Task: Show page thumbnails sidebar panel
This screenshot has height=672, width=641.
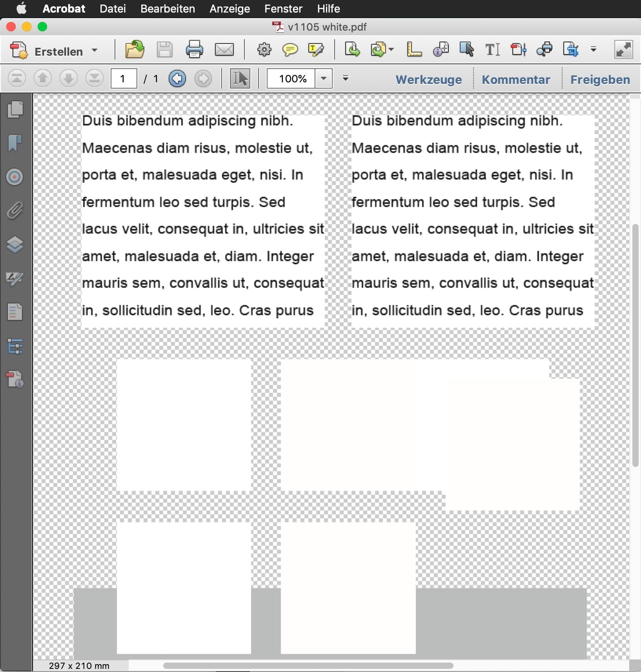Action: pos(15,109)
